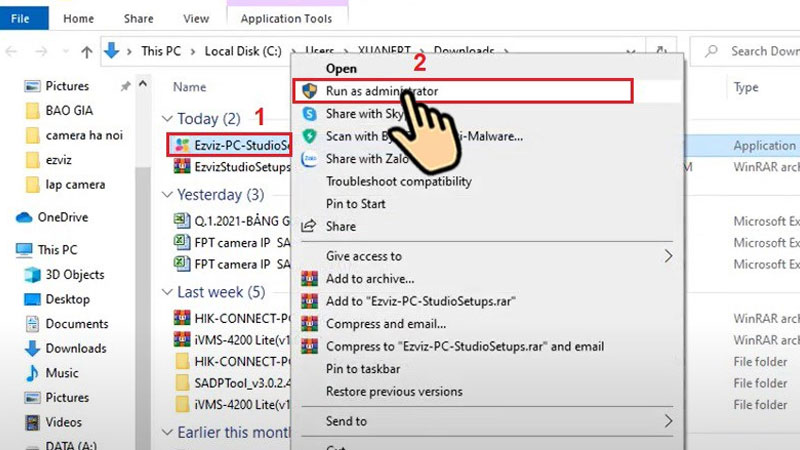Click the blue Downloads arrow in address bar
This screenshot has height=450, width=800.
(111, 51)
